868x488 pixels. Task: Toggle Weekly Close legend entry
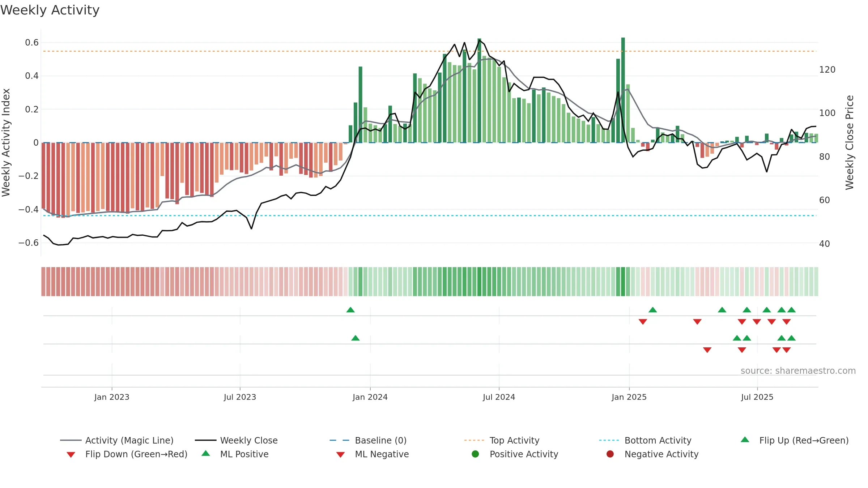[x=236, y=440]
